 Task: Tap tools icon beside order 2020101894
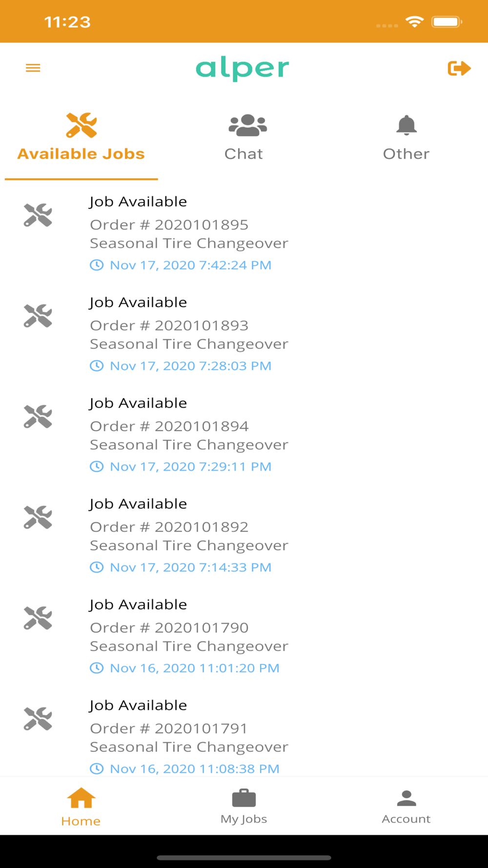click(38, 416)
